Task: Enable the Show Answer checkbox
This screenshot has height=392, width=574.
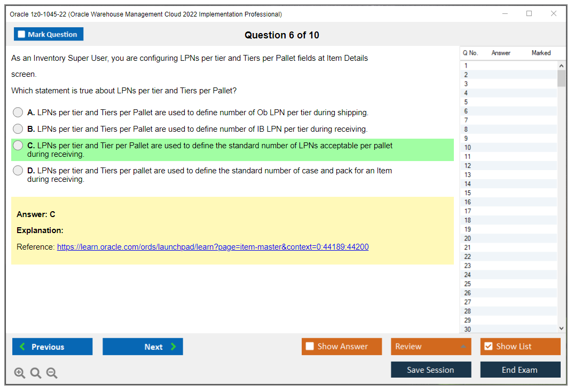Action: pos(310,346)
